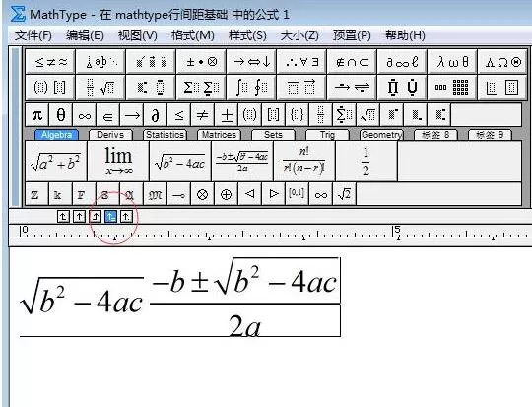Screen dimensions: 532x407
Task: Open the products and set theory templates palette
Action: (402, 88)
